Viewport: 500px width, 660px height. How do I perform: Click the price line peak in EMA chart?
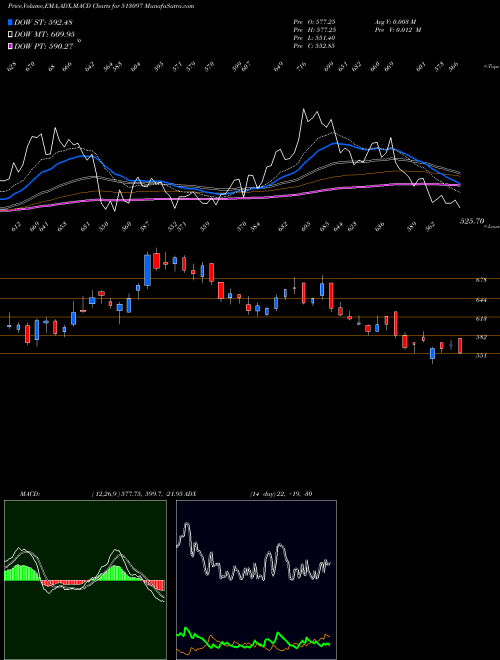pyautogui.click(x=303, y=109)
